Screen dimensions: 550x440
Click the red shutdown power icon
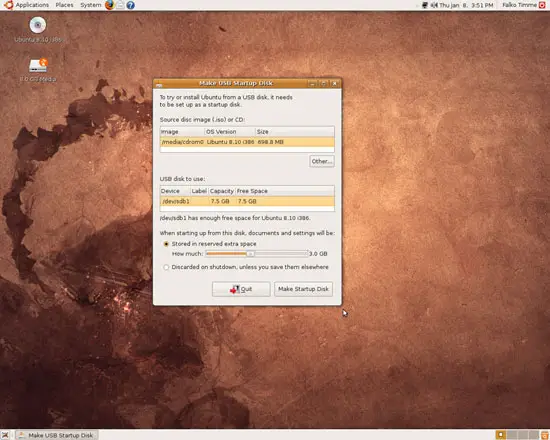click(542, 5)
